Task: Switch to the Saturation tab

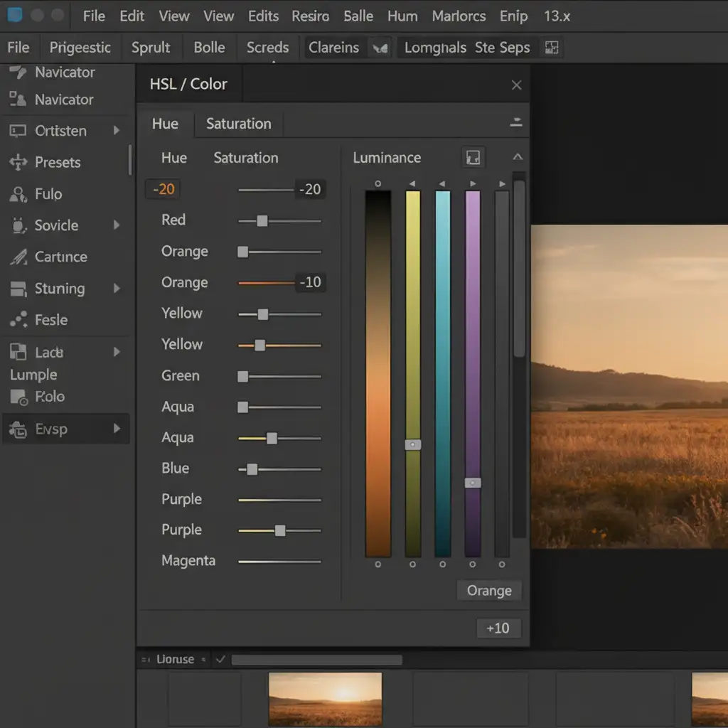Action: point(239,124)
